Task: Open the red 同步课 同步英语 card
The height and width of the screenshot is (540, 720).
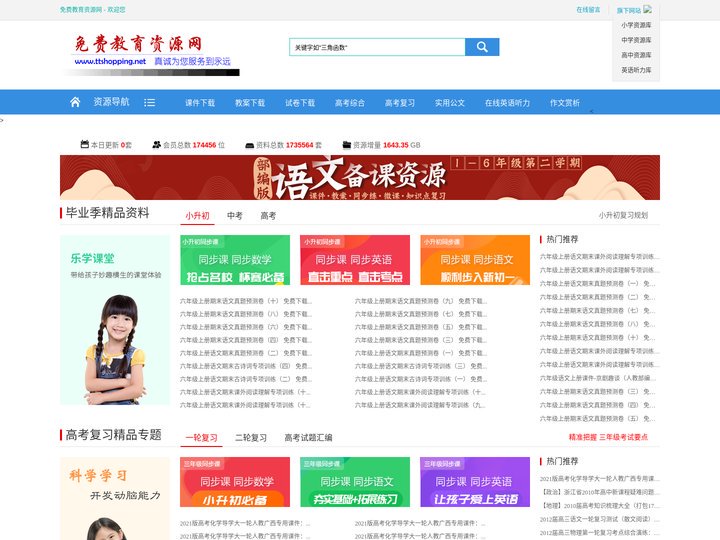Action: tap(355, 260)
